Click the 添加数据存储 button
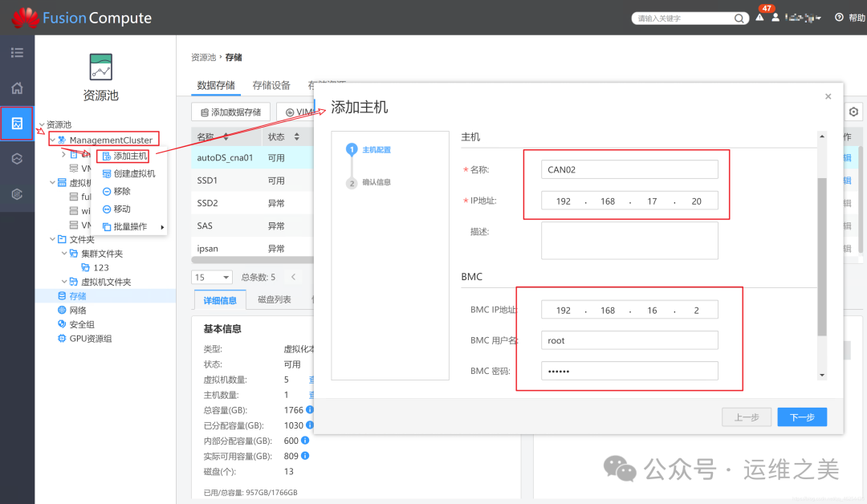 [x=230, y=112]
